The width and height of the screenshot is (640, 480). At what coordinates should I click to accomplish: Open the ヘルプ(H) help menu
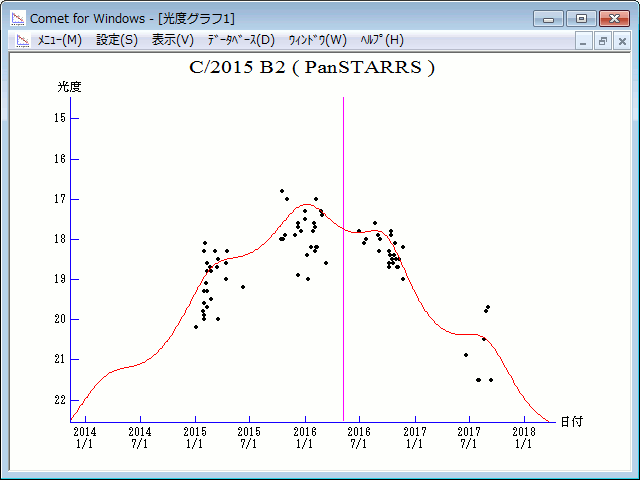click(x=381, y=40)
